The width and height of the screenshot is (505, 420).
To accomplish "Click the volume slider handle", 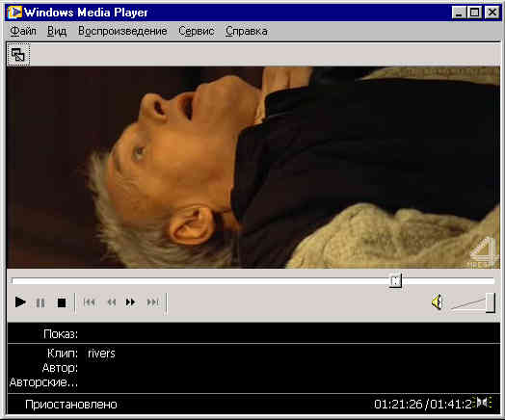I will tap(491, 302).
